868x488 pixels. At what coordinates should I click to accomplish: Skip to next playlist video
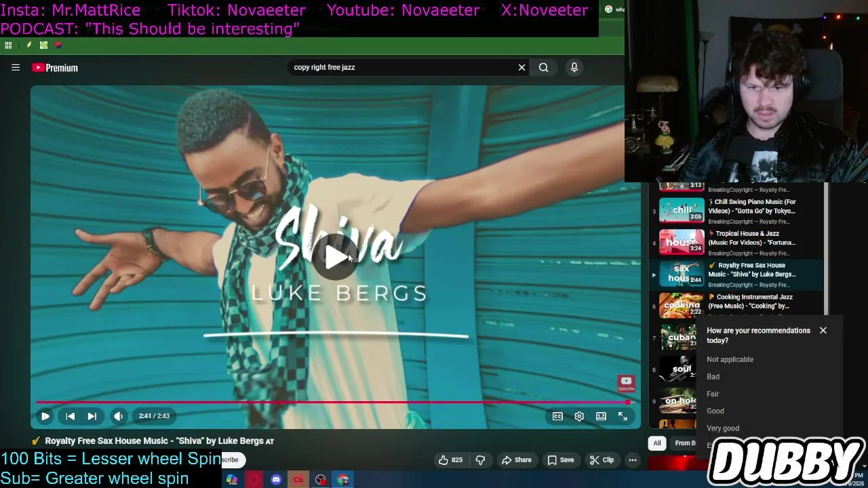click(x=92, y=416)
